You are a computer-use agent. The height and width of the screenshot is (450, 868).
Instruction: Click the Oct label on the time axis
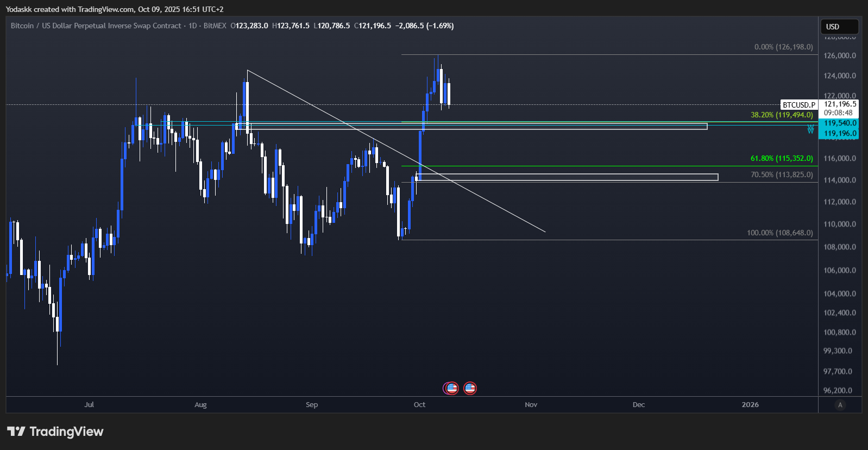coord(419,405)
